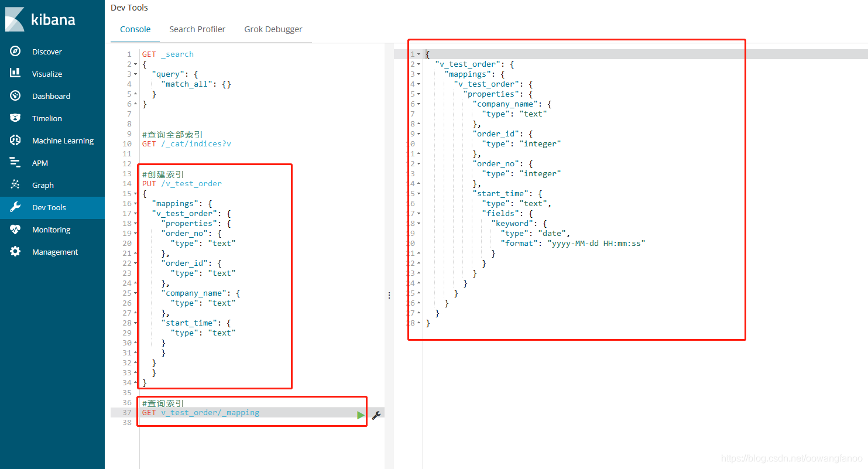Click comment "#查询索引" line
Image resolution: width=868 pixels, height=469 pixels.
tap(163, 403)
